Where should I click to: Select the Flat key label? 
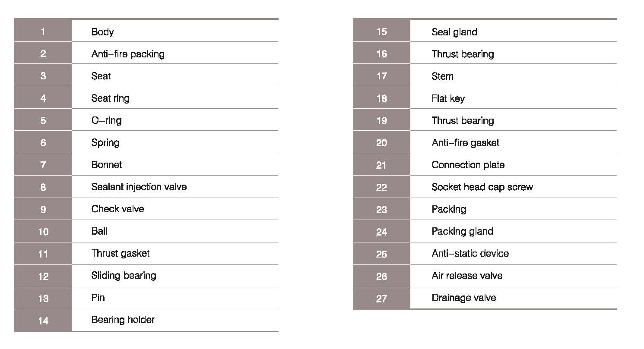(x=448, y=98)
